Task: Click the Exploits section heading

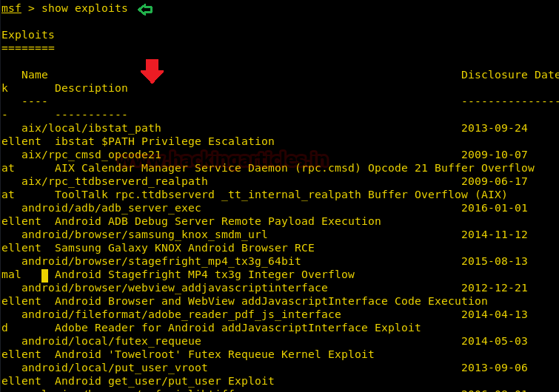Action: click(28, 35)
